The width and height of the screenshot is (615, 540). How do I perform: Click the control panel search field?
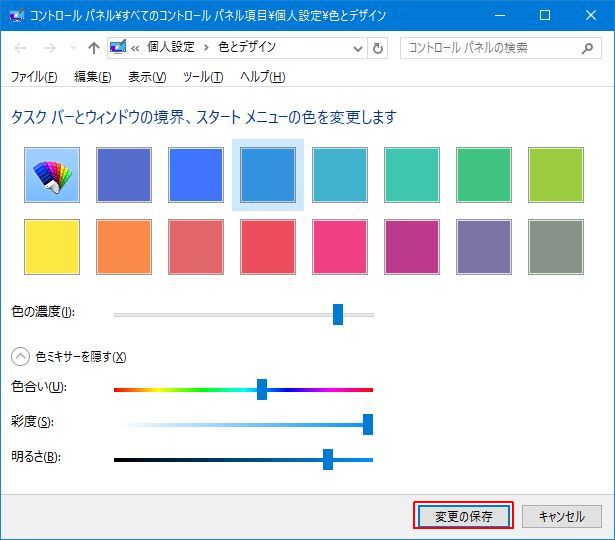[485, 48]
